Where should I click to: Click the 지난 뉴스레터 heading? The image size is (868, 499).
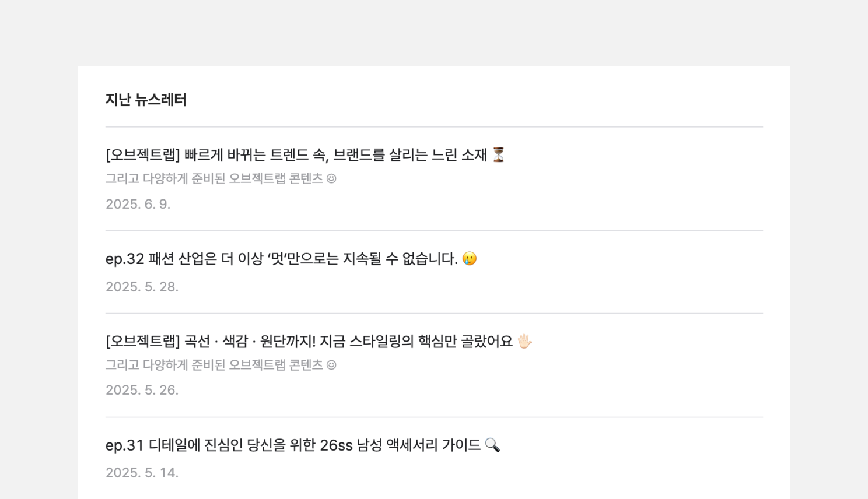click(x=146, y=100)
